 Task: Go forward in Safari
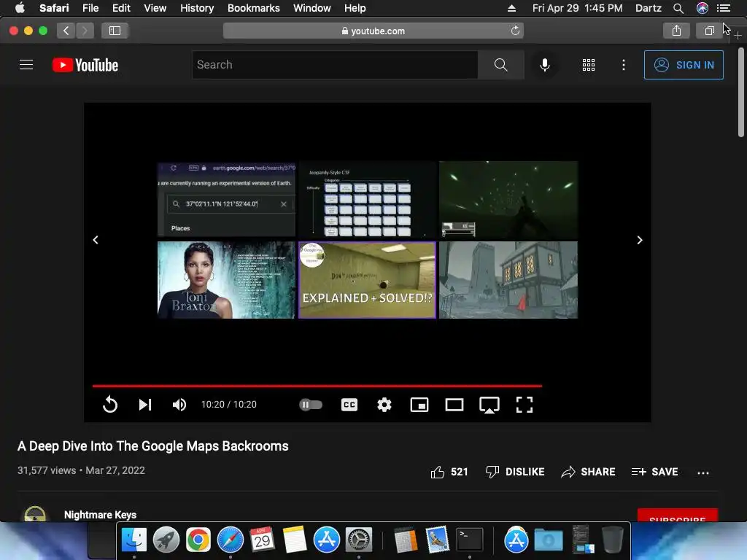tap(85, 31)
